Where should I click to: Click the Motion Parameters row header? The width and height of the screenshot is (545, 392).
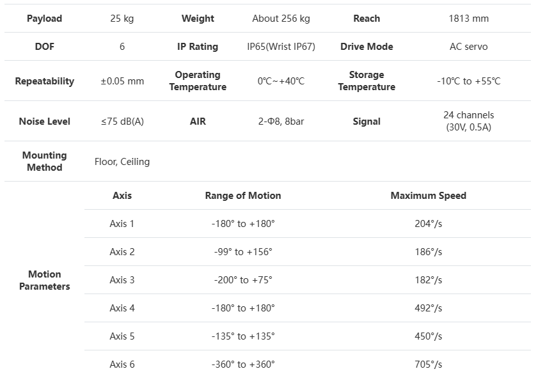click(44, 280)
